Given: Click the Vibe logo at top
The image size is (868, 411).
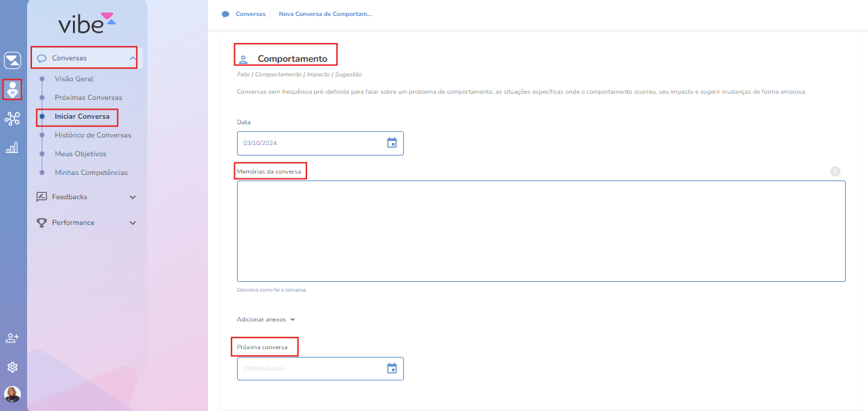Looking at the screenshot, I should [x=87, y=24].
